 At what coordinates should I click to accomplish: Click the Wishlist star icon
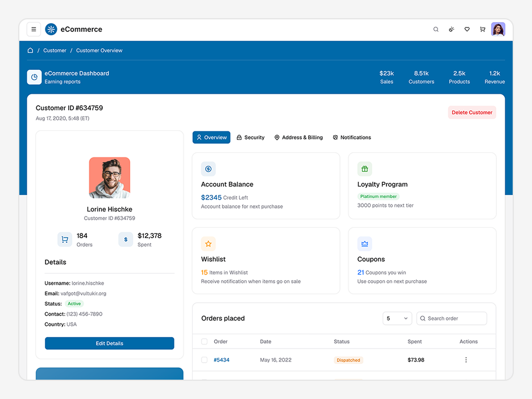[x=209, y=244]
